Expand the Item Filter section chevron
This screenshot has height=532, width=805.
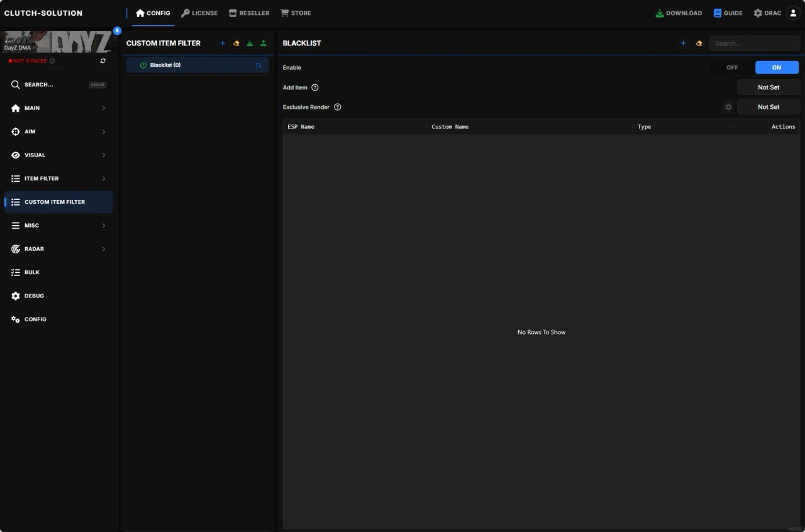pyautogui.click(x=104, y=179)
